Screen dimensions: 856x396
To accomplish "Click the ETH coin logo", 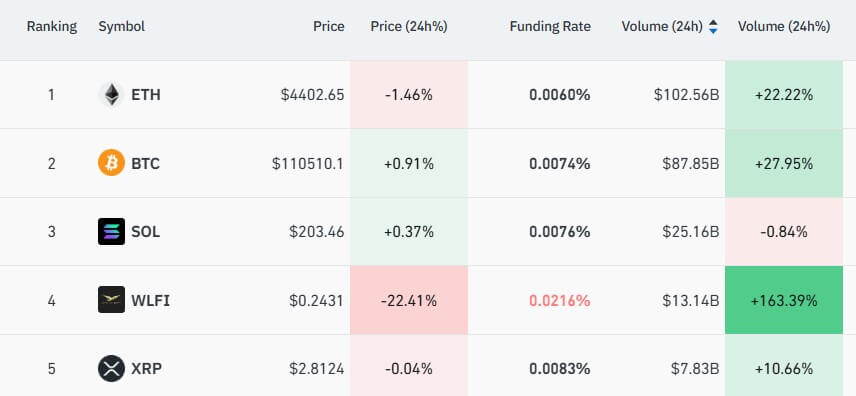I will [x=111, y=95].
